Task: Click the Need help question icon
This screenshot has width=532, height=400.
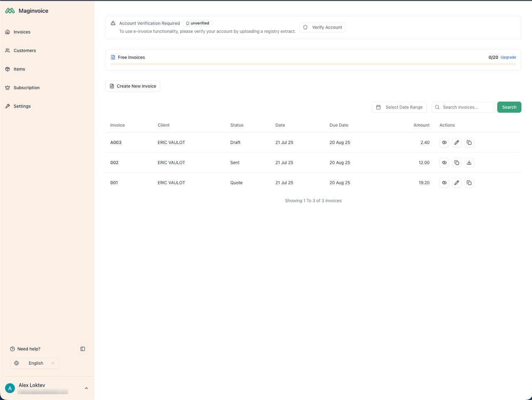Action: point(12,349)
